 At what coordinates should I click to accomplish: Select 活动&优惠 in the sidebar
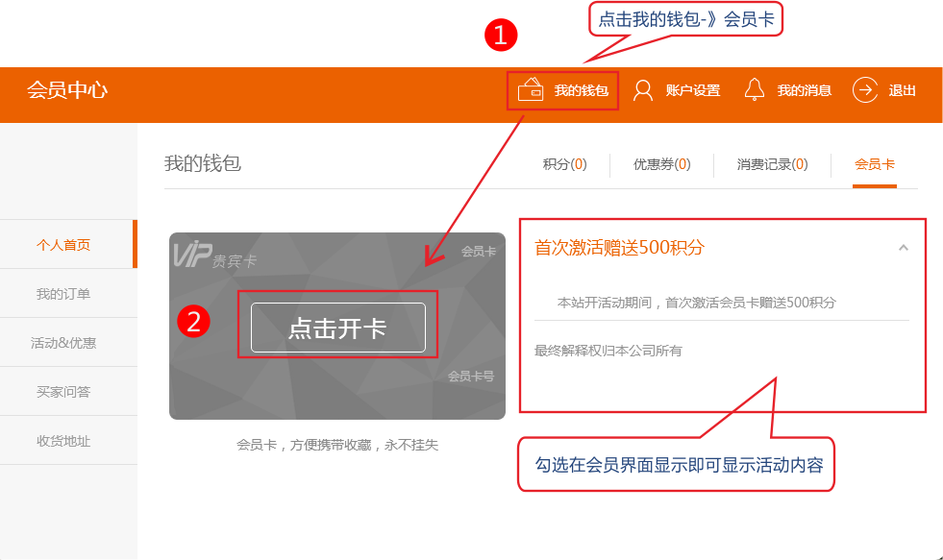click(x=63, y=343)
